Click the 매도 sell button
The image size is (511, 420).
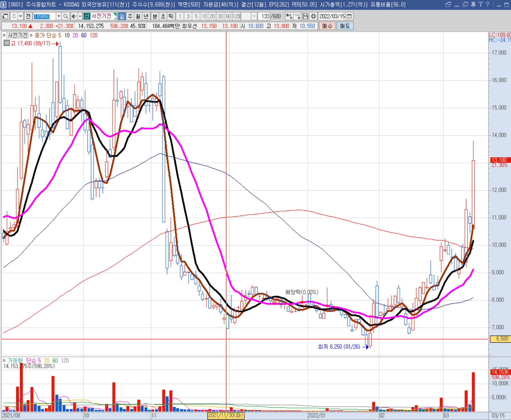pyautogui.click(x=345, y=26)
